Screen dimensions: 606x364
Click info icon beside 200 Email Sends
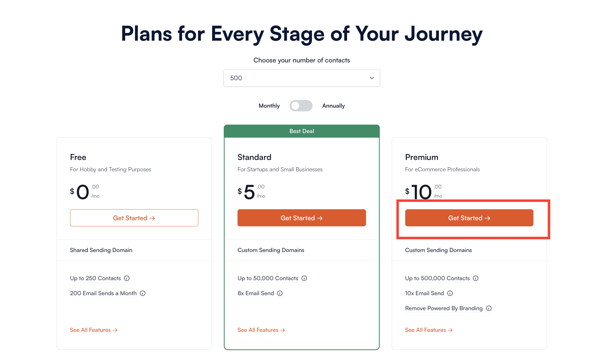tap(143, 293)
